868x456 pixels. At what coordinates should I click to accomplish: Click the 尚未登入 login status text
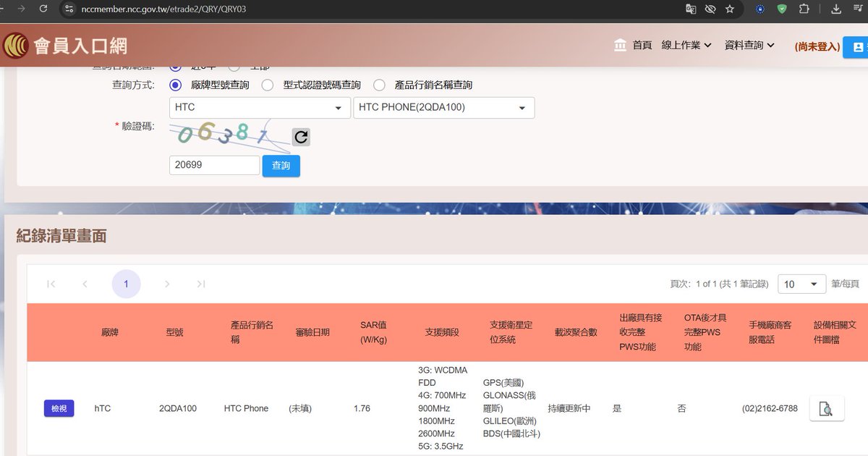[817, 46]
